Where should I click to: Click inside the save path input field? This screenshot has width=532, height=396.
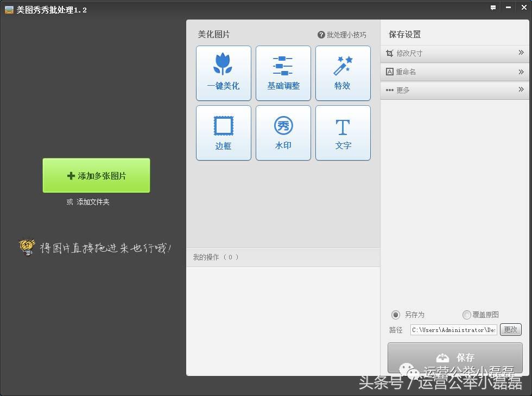pyautogui.click(x=453, y=329)
